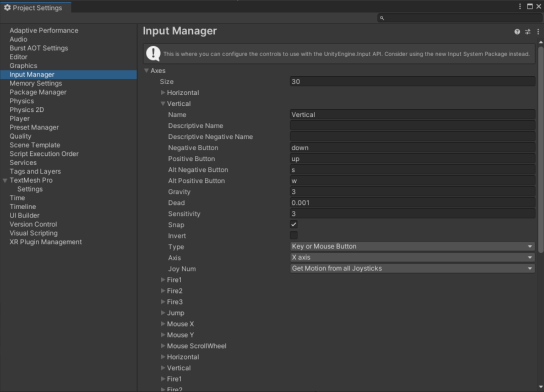Click the Gravity value field
Viewport: 544px width, 392px height.
pyautogui.click(x=412, y=192)
